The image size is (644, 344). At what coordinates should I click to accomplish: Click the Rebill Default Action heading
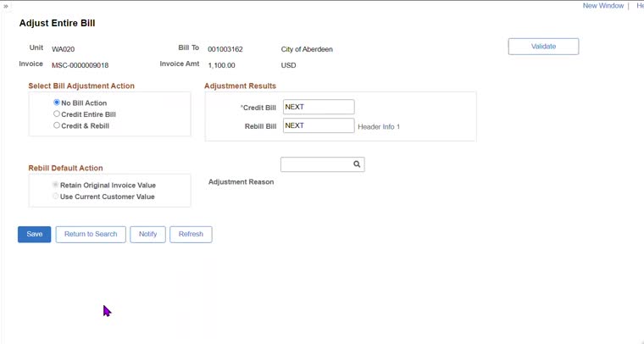pyautogui.click(x=66, y=168)
